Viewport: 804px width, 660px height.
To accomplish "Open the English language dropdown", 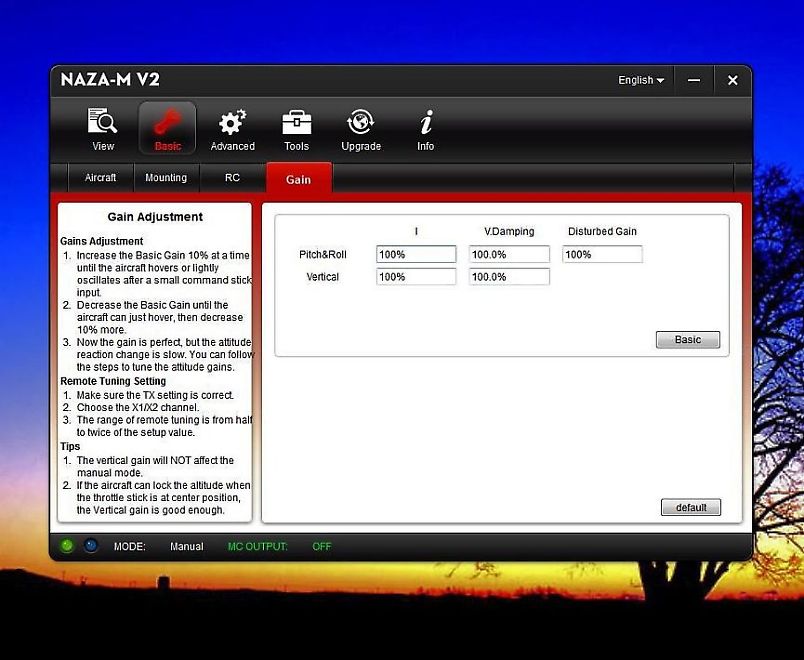I will 641,81.
